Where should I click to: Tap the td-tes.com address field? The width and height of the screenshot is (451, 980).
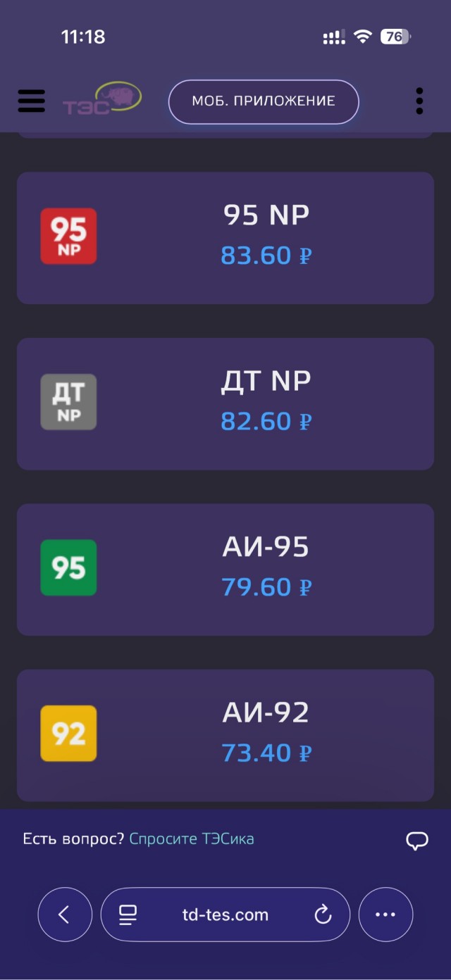point(225,915)
